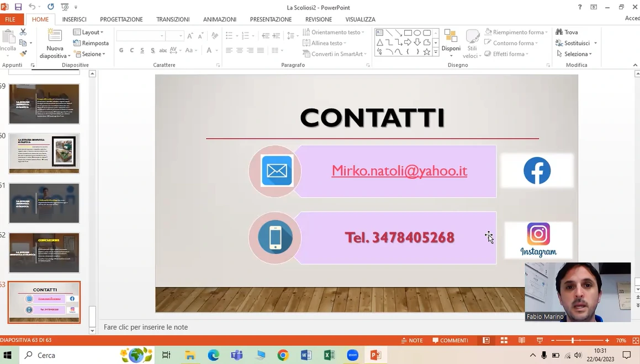The height and width of the screenshot is (364, 640).
Task: Click the Cut scissors icon
Action: 23,32
